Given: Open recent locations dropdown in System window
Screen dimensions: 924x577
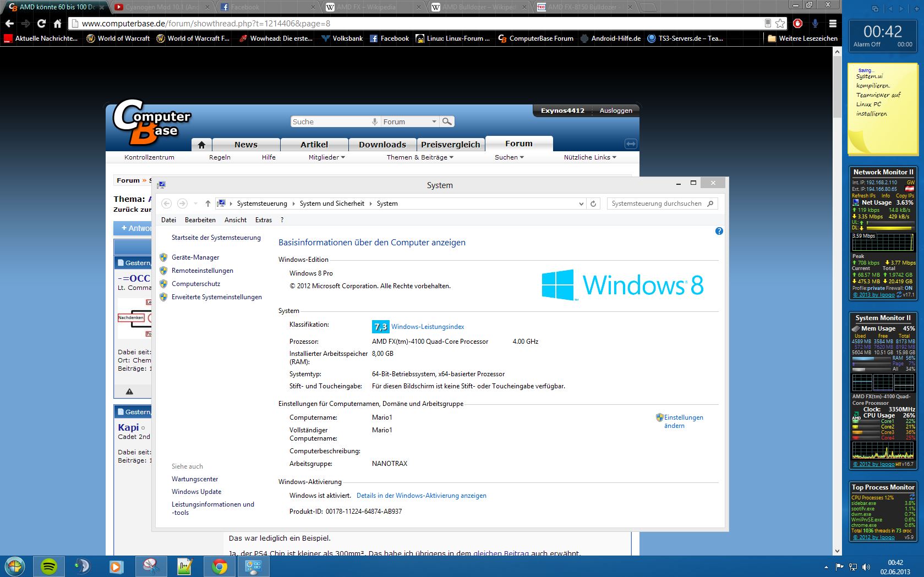Looking at the screenshot, I should pyautogui.click(x=195, y=204).
